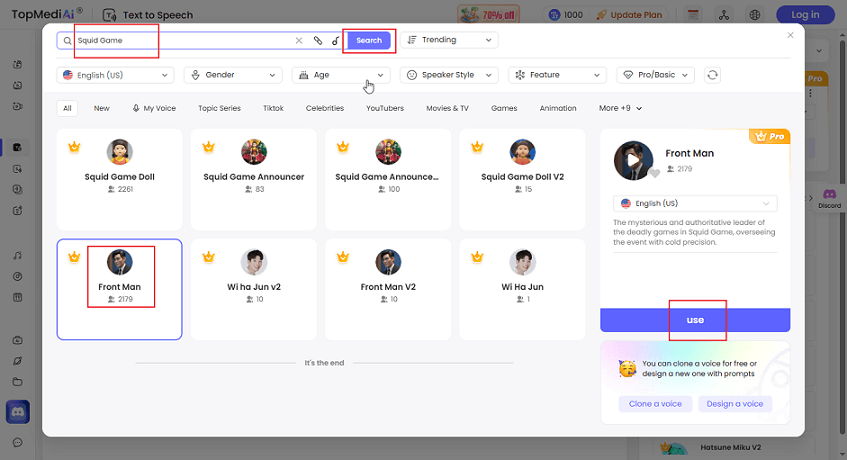Click the crown icon on Squid Game Doll card
Image resolution: width=847 pixels, height=460 pixels.
pos(75,146)
